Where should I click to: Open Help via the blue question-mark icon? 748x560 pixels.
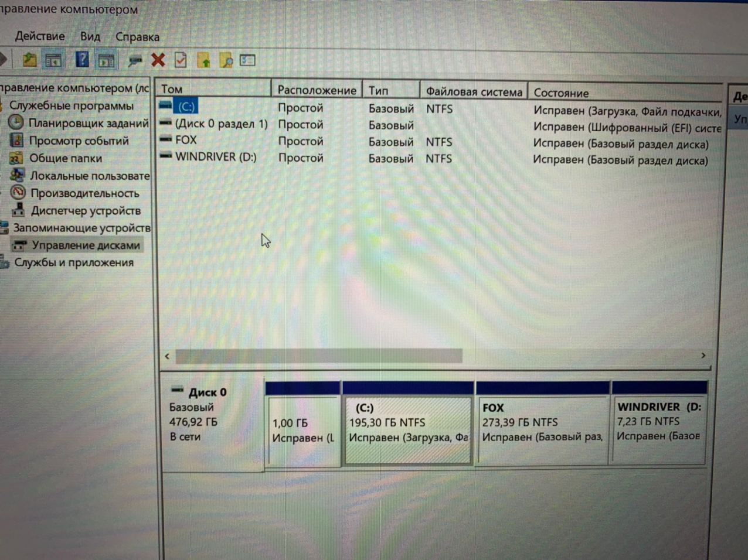(82, 59)
